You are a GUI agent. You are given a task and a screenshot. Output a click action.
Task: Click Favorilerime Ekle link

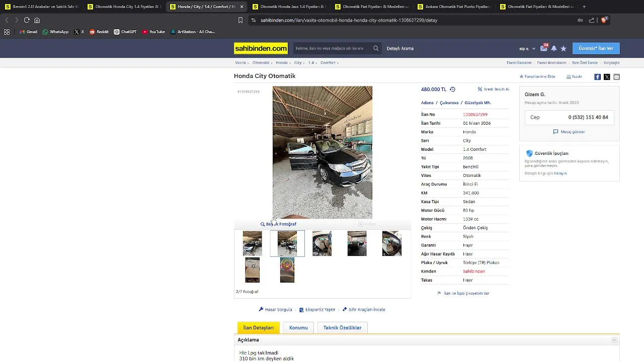pos(537,77)
